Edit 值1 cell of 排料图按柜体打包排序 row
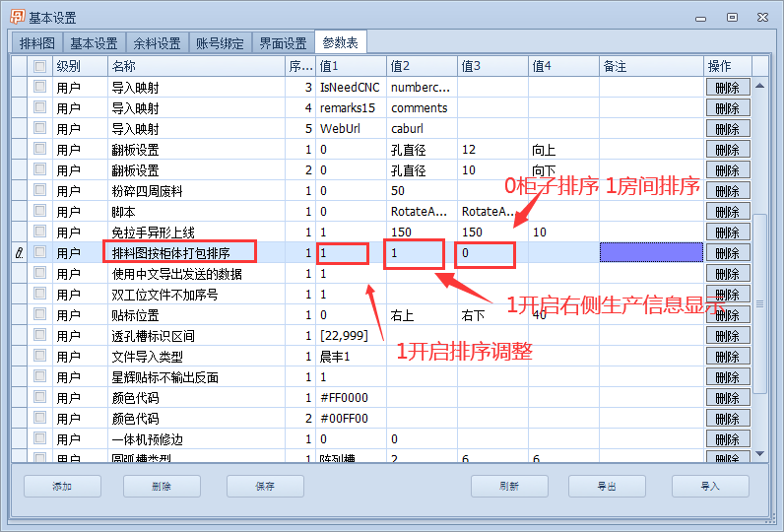The width and height of the screenshot is (784, 532). coord(351,253)
